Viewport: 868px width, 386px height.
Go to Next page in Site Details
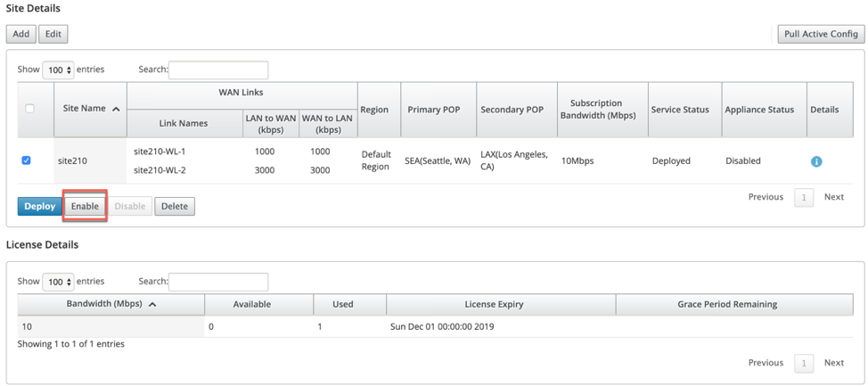pyautogui.click(x=833, y=197)
